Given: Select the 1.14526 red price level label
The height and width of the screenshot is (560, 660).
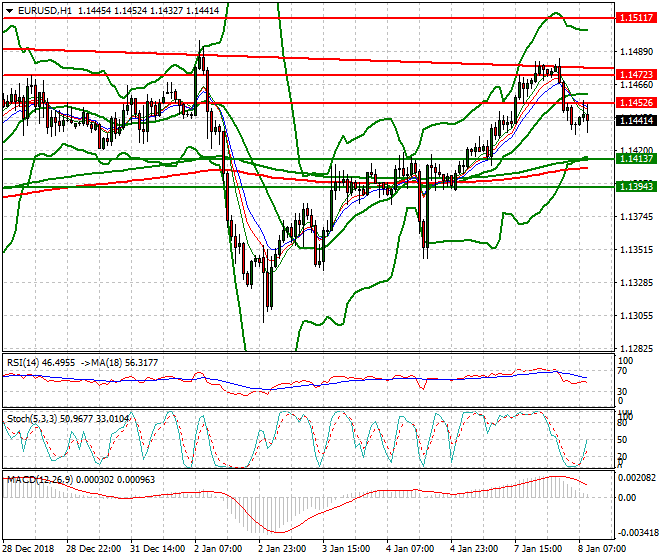Looking at the screenshot, I should click(x=636, y=102).
